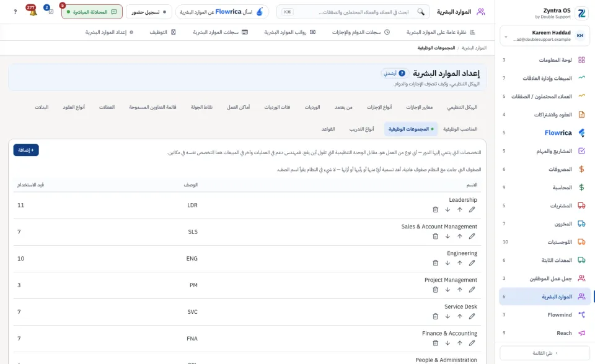Open the أنواع العقود tab
This screenshot has width=595, height=364.
click(74, 107)
